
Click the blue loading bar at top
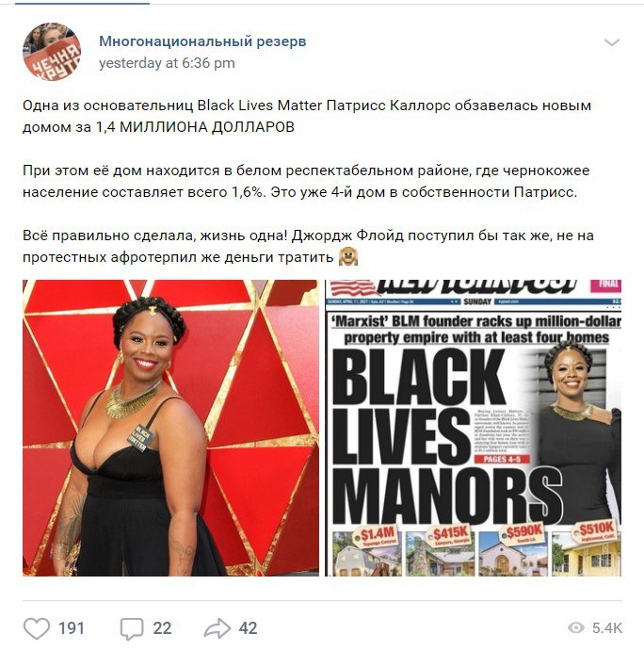(x=82, y=3)
